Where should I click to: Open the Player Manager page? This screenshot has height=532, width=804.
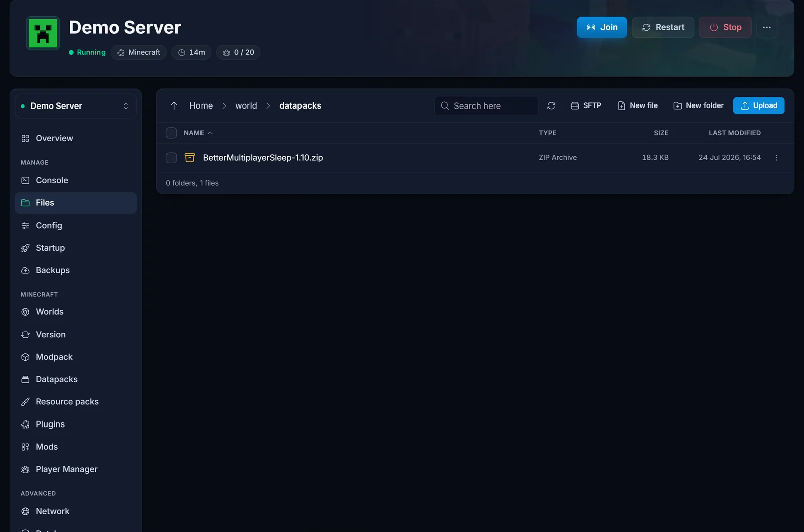click(75, 469)
